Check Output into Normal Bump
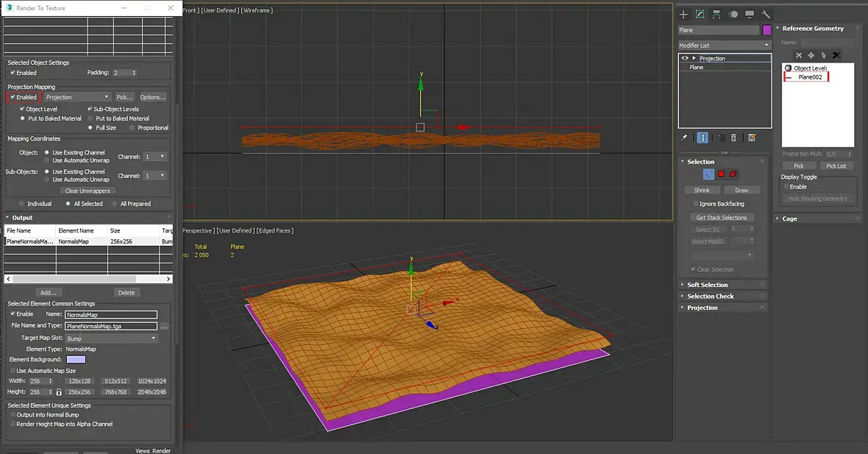Screen dimensions: 868x454 (13, 415)
